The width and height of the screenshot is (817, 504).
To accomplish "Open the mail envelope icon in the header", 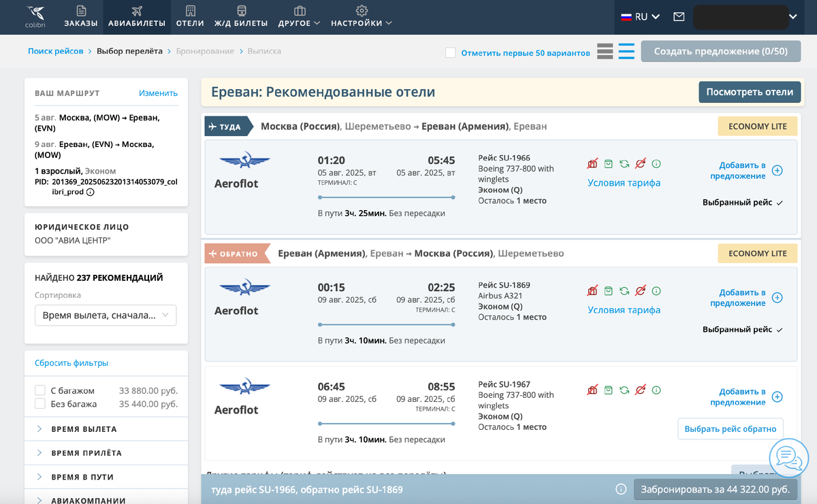I will coord(678,16).
